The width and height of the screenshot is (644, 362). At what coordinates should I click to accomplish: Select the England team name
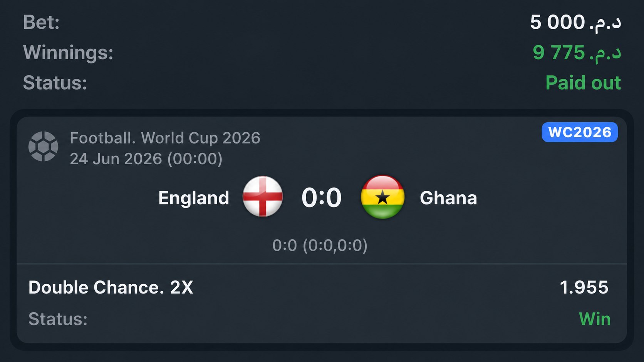pos(194,198)
